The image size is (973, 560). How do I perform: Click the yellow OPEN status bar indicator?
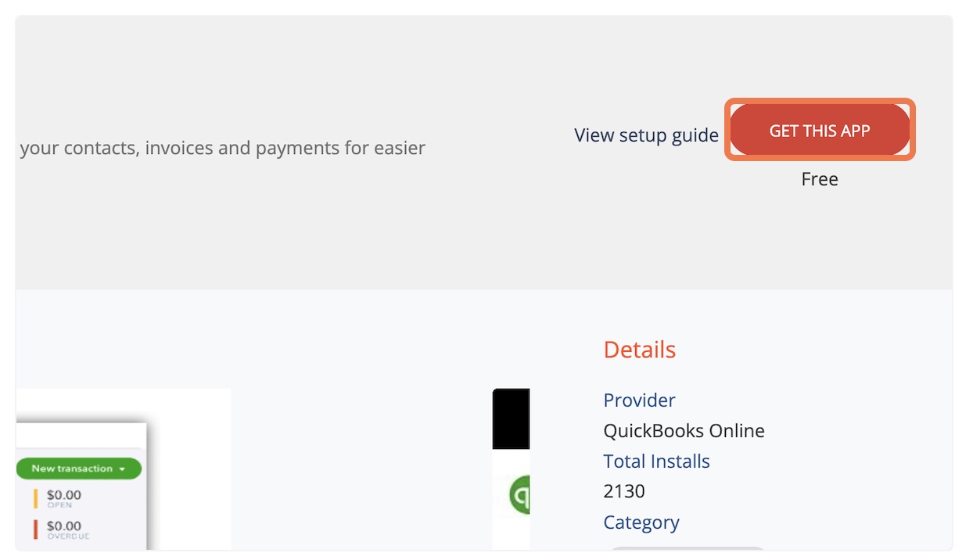pyautogui.click(x=36, y=498)
